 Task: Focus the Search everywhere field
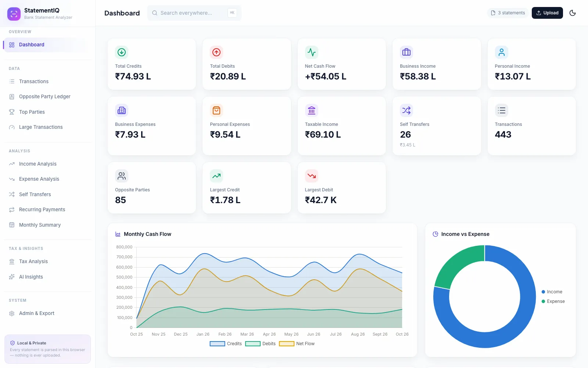point(194,13)
